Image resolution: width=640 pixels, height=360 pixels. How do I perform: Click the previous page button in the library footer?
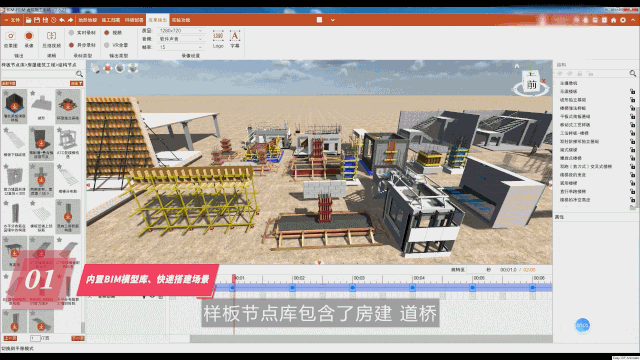10,338
